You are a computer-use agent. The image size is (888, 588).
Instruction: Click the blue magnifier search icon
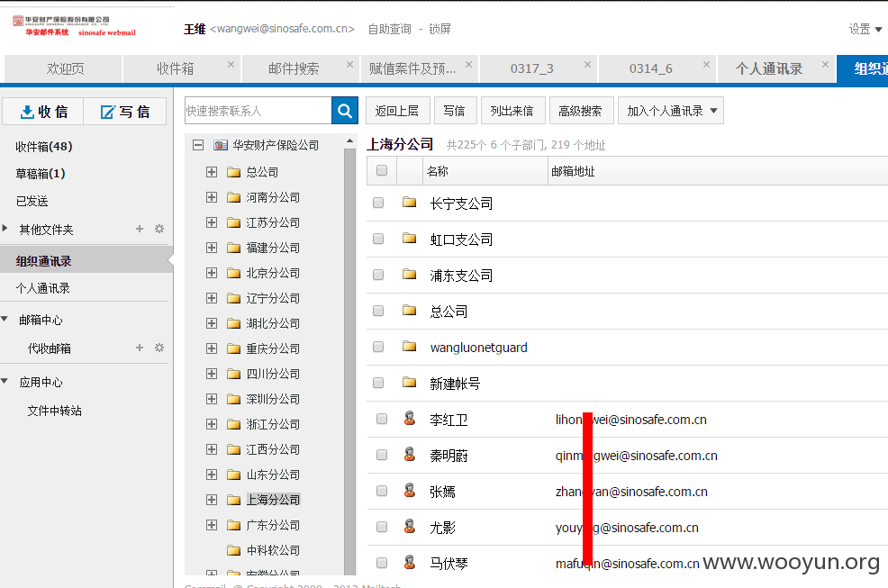(345, 111)
